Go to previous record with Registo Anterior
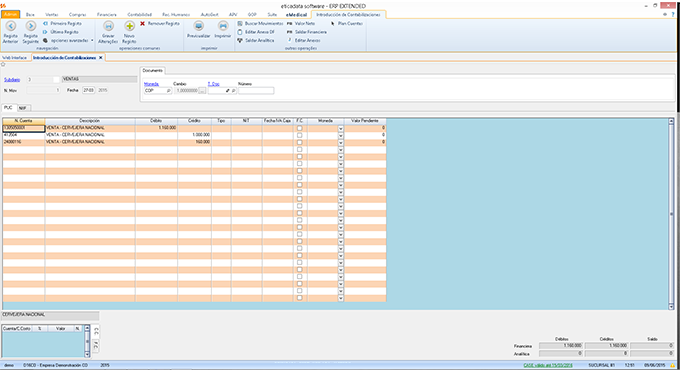Image resolution: width=680 pixels, height=370 pixels. [11, 33]
